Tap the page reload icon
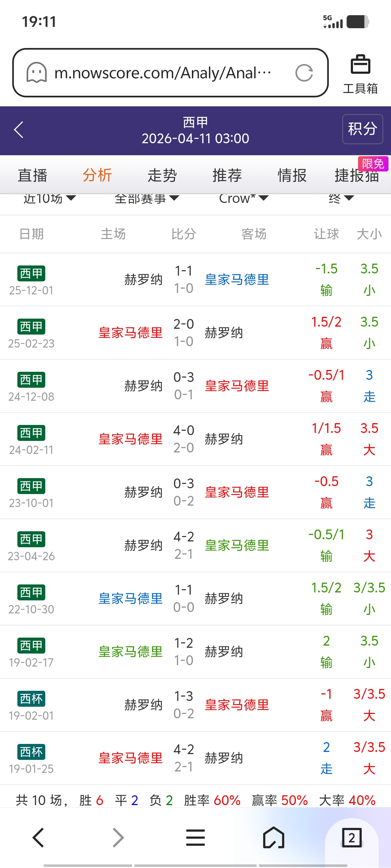The width and height of the screenshot is (391, 868). tap(304, 73)
